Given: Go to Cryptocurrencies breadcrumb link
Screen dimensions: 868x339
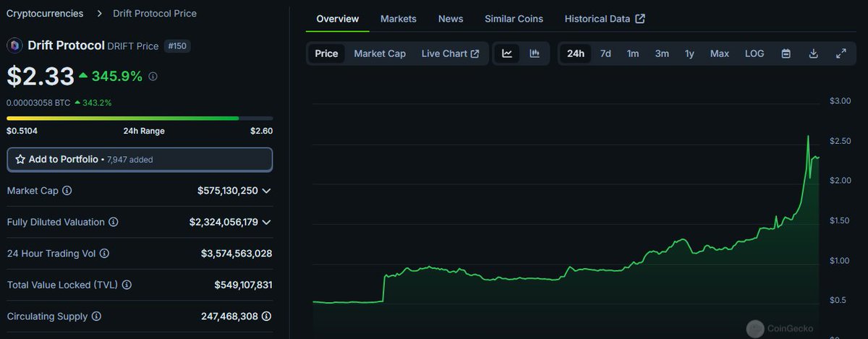Looking at the screenshot, I should click(x=45, y=13).
